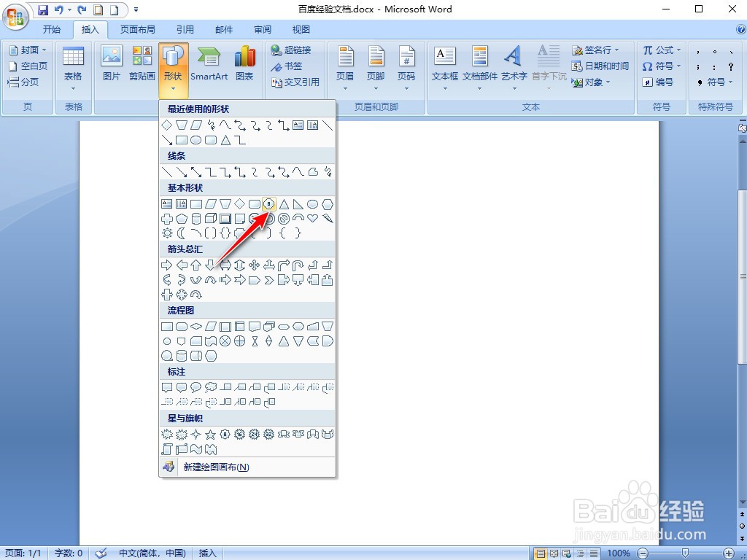Choose the sun shape
This screenshot has height=560, width=747.
click(167, 233)
